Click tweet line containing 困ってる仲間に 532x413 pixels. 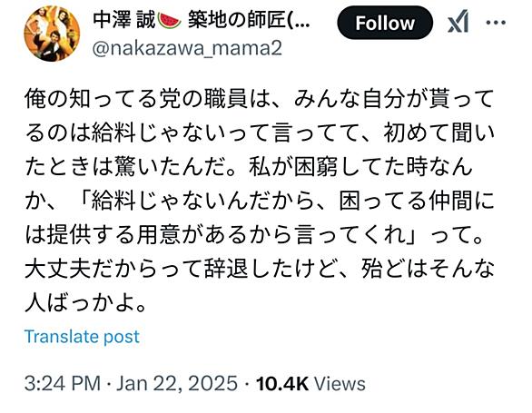tap(260, 202)
